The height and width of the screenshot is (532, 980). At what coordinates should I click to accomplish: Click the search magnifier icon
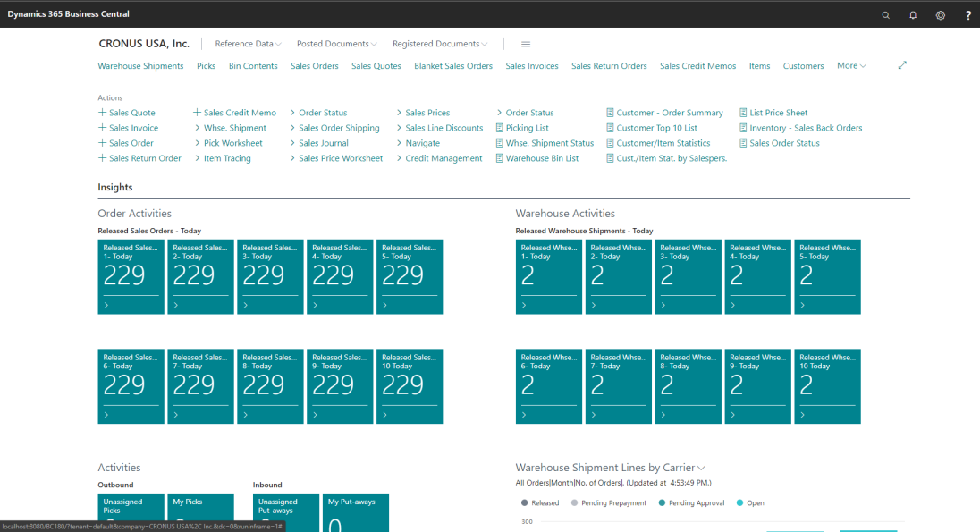click(886, 15)
